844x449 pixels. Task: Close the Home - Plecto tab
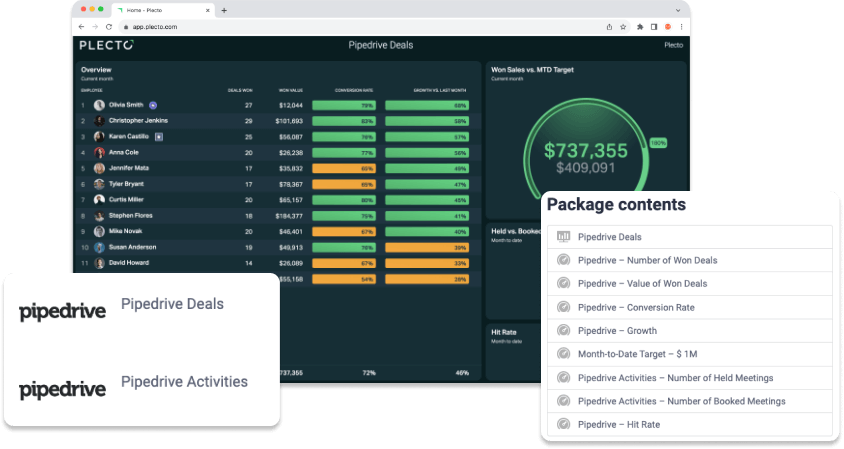tap(208, 10)
